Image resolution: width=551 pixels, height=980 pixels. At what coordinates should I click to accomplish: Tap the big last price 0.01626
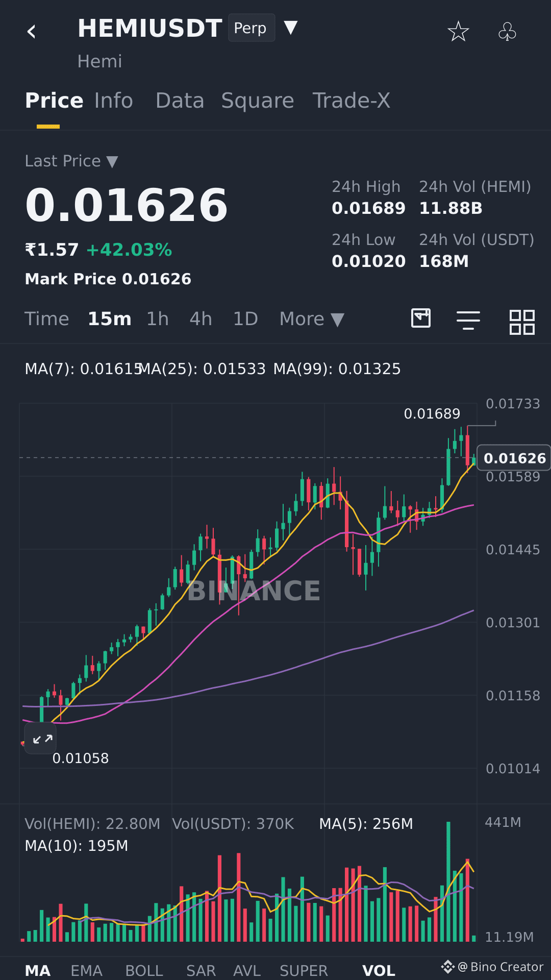click(127, 205)
